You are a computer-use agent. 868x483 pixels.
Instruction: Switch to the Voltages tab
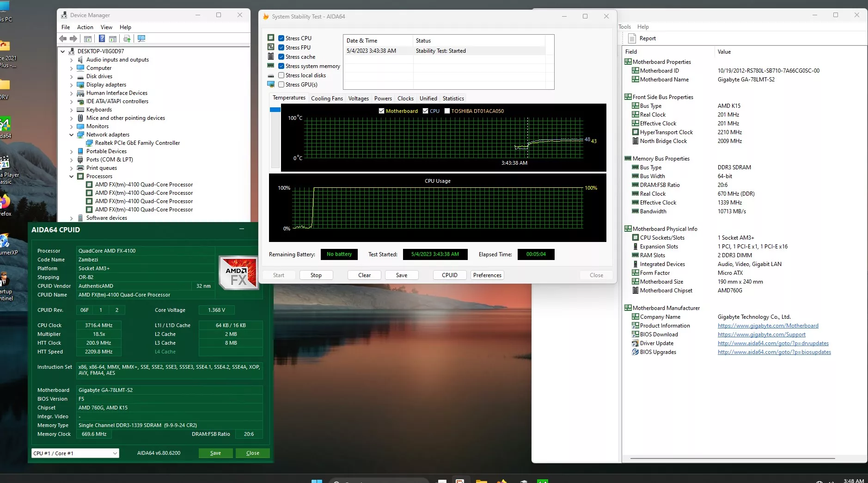[x=358, y=99]
